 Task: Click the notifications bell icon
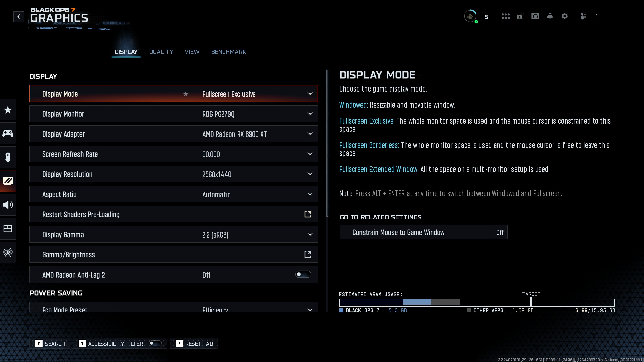coord(550,16)
